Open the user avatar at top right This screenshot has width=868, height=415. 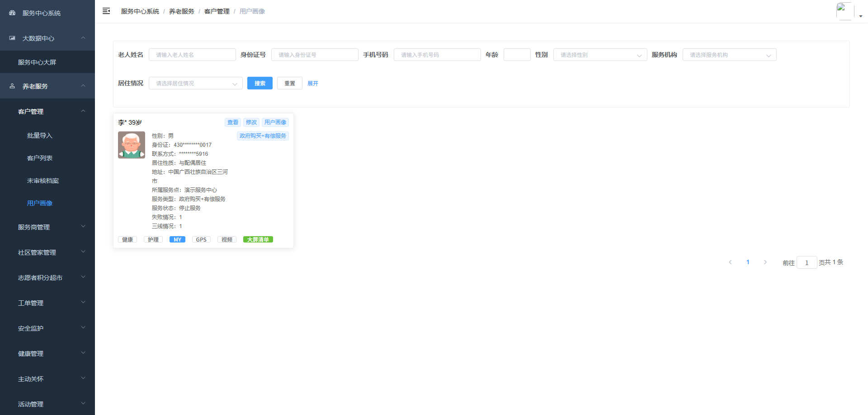click(845, 11)
